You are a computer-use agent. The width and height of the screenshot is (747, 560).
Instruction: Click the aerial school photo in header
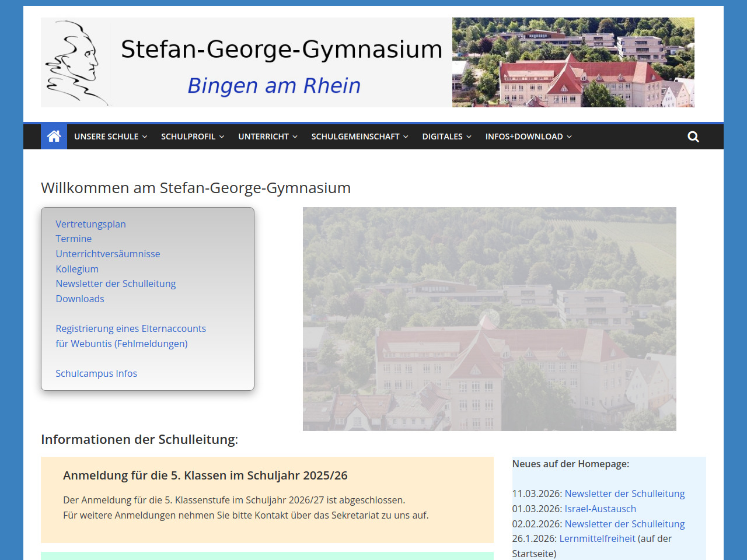coord(573,62)
